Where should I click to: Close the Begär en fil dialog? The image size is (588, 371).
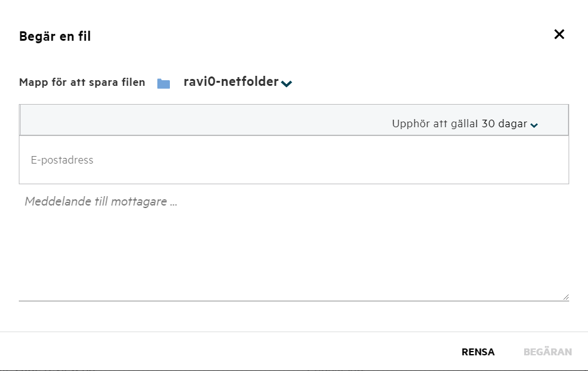pos(559,34)
